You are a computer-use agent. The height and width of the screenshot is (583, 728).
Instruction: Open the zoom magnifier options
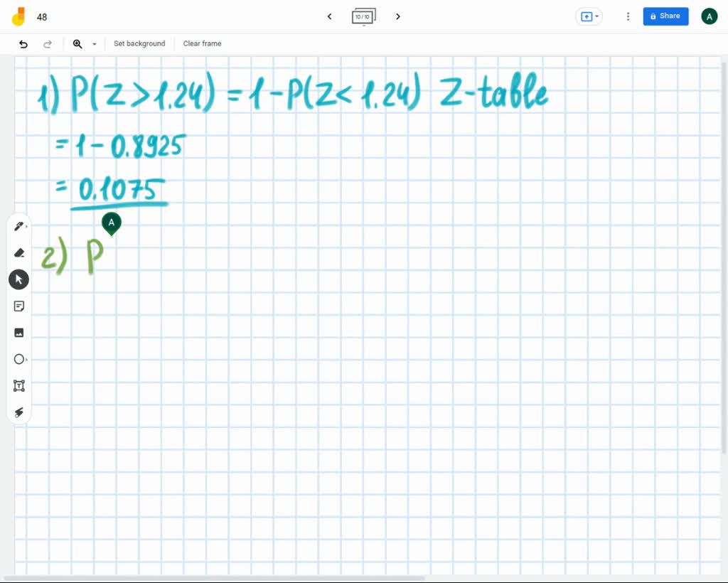point(77,43)
